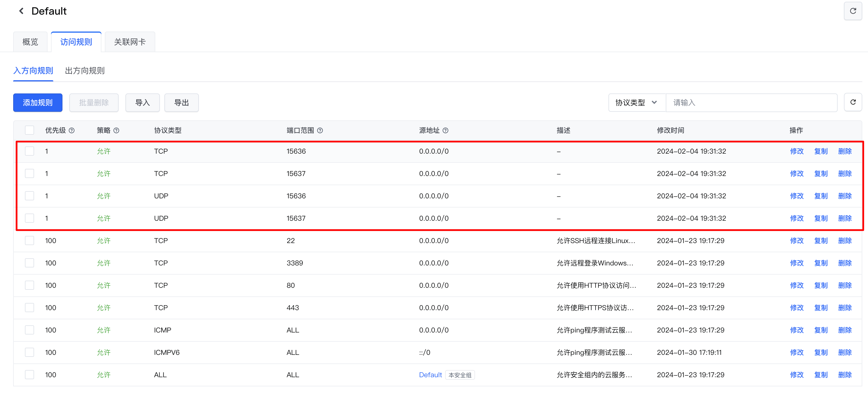Click the refresh icon beside the search box
The width and height of the screenshot is (868, 403).
(x=853, y=102)
